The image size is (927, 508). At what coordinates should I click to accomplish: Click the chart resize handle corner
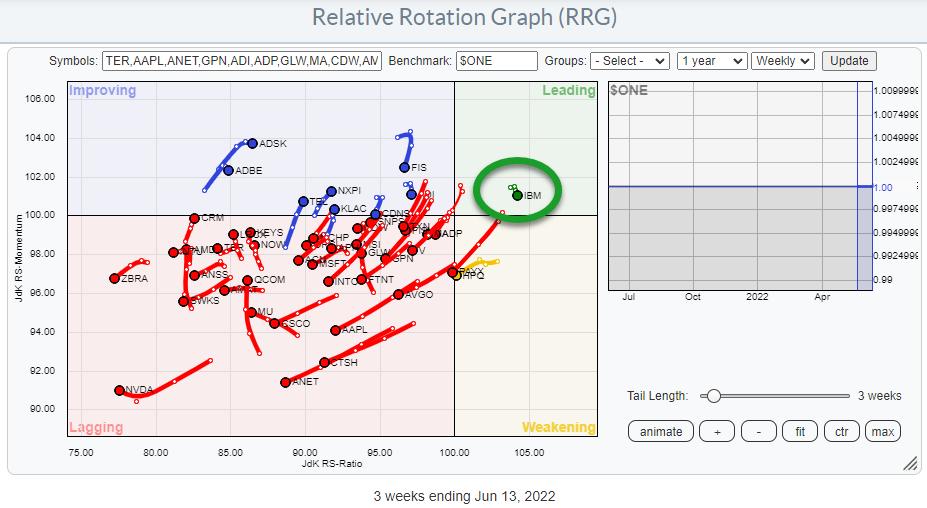coord(910,464)
